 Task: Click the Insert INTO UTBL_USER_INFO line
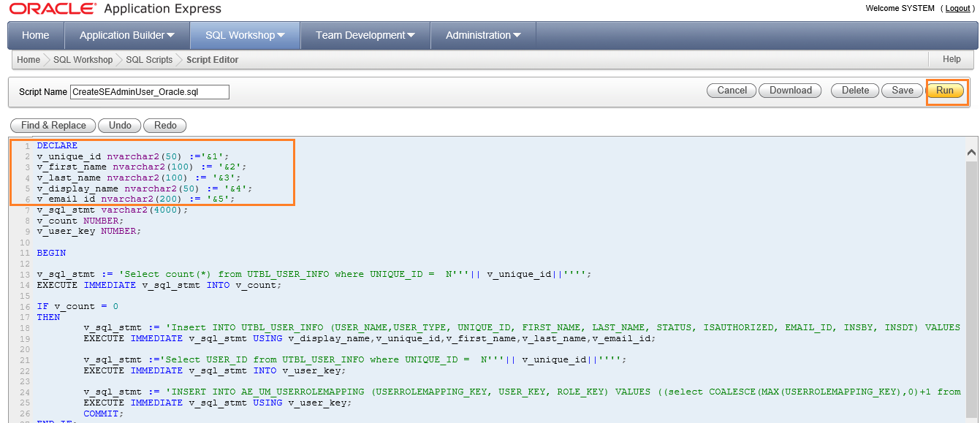[522, 327]
